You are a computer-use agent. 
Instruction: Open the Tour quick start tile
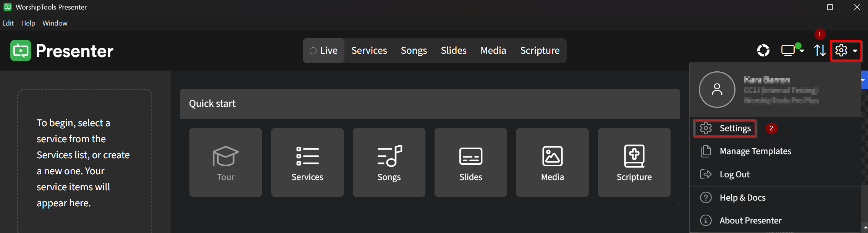click(225, 162)
